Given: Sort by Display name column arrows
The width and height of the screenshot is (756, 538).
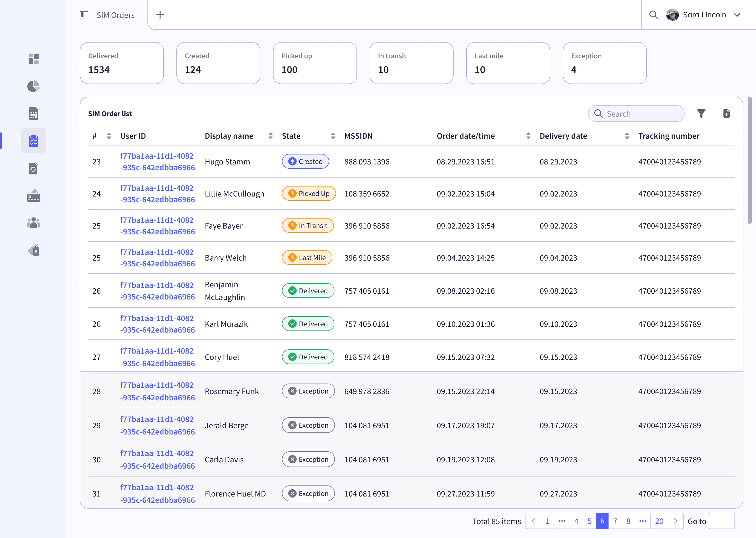Looking at the screenshot, I should pos(271,136).
